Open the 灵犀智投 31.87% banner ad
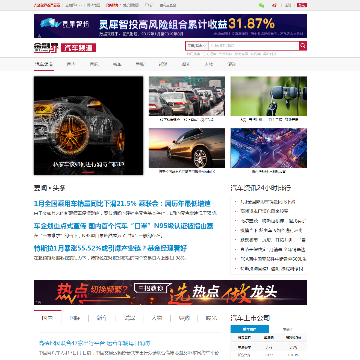The image size is (360, 360). click(x=170, y=26)
